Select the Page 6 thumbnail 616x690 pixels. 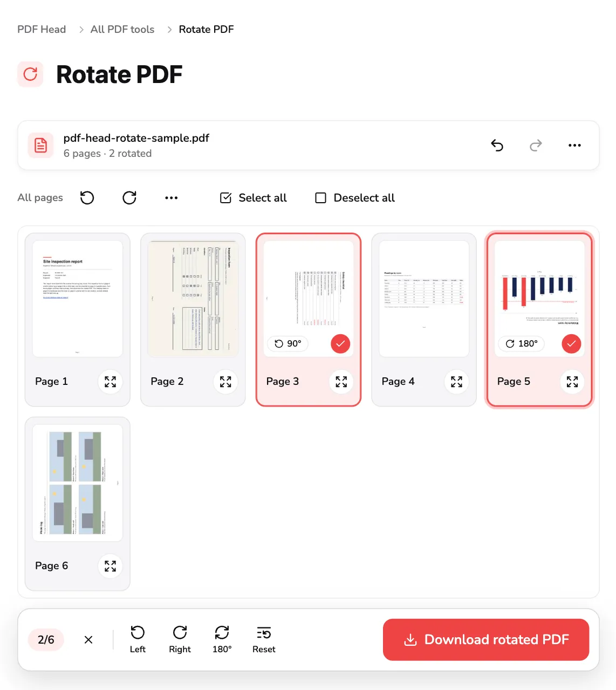click(x=78, y=483)
